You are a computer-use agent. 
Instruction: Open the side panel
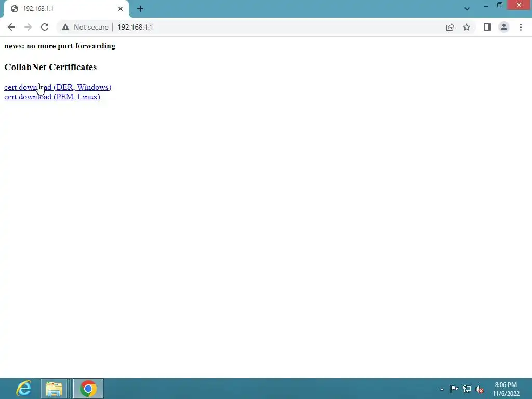[x=487, y=27]
